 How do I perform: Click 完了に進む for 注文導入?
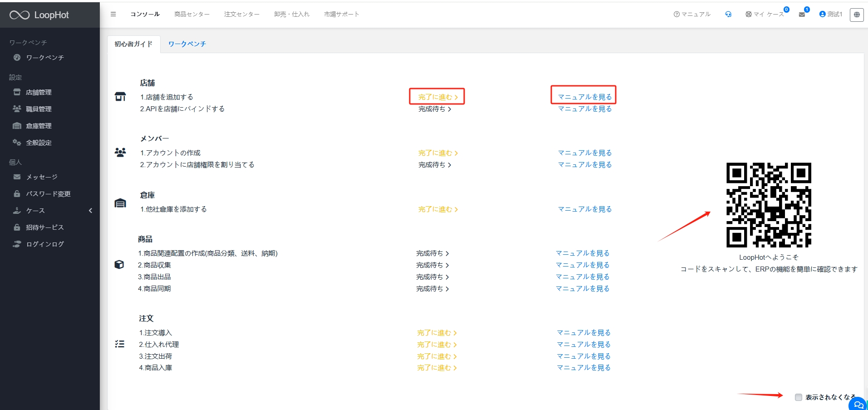[x=437, y=333]
